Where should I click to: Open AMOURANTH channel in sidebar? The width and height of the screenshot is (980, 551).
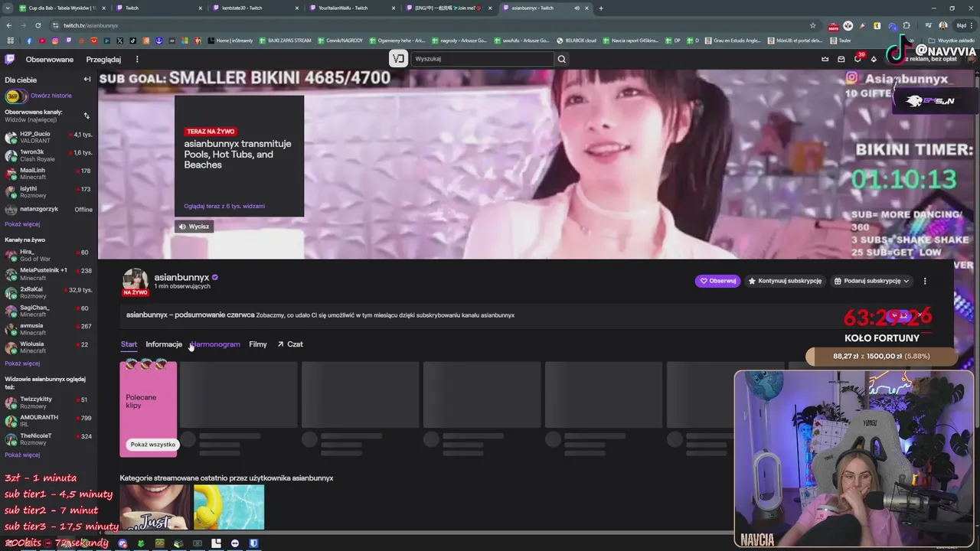[x=48, y=421]
